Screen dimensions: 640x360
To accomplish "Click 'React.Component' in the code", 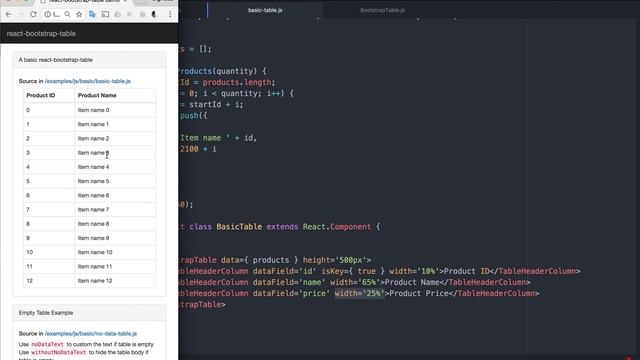I will pyautogui.click(x=337, y=227).
